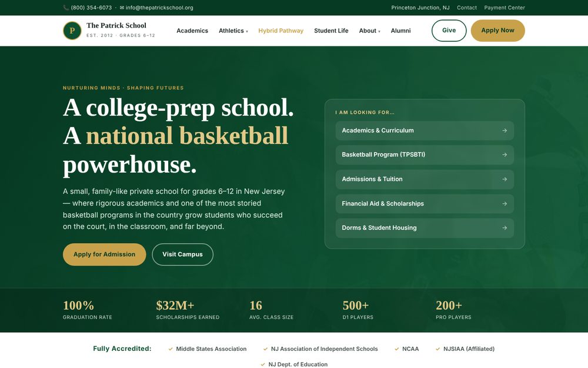Click the NJ Dept. of Education text
Viewport: 588px width, 368px height.
298,364
